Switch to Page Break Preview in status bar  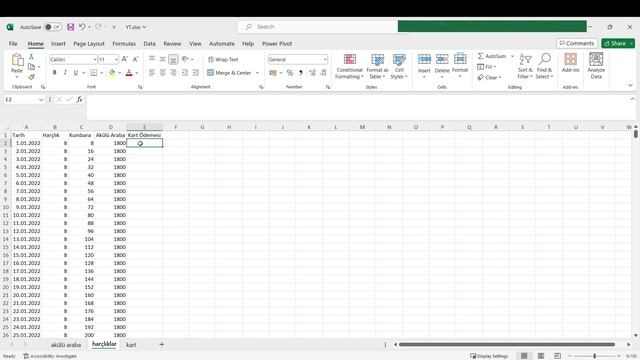tap(558, 356)
